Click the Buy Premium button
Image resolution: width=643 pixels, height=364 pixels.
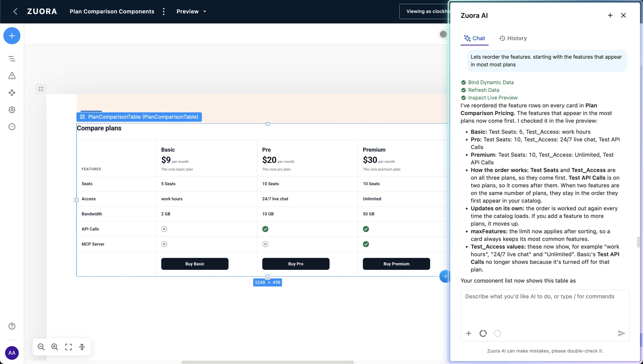396,264
